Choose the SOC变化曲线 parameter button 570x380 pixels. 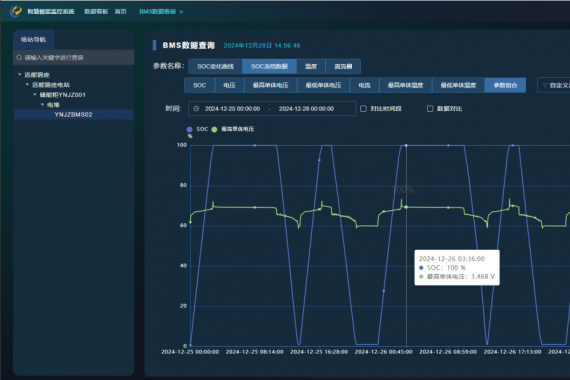tap(216, 66)
